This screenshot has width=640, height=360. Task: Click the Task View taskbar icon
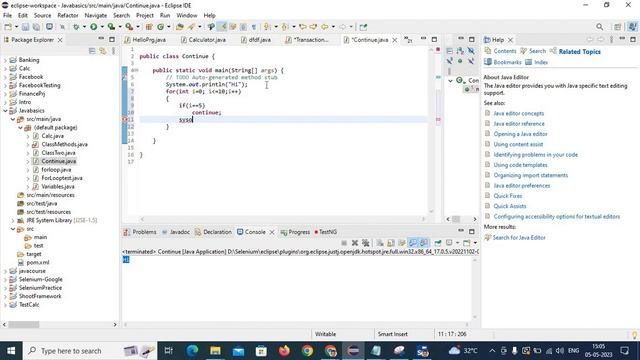(x=168, y=351)
